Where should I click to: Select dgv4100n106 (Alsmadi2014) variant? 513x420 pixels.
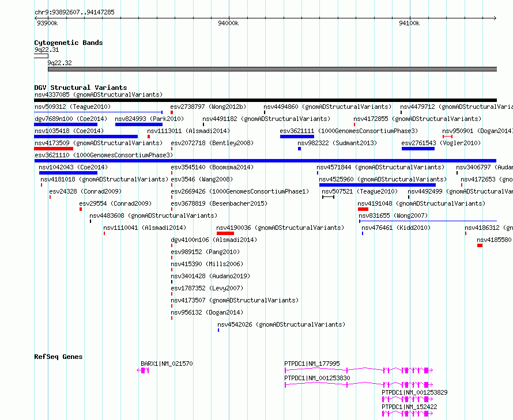214,240
